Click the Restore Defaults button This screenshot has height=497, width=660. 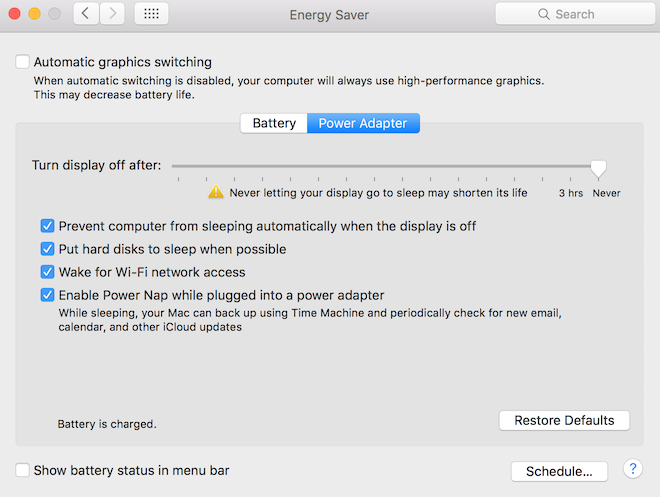[x=564, y=420]
